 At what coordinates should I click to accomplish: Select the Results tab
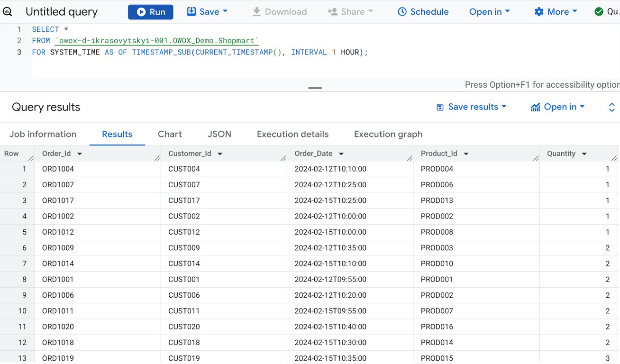[117, 134]
